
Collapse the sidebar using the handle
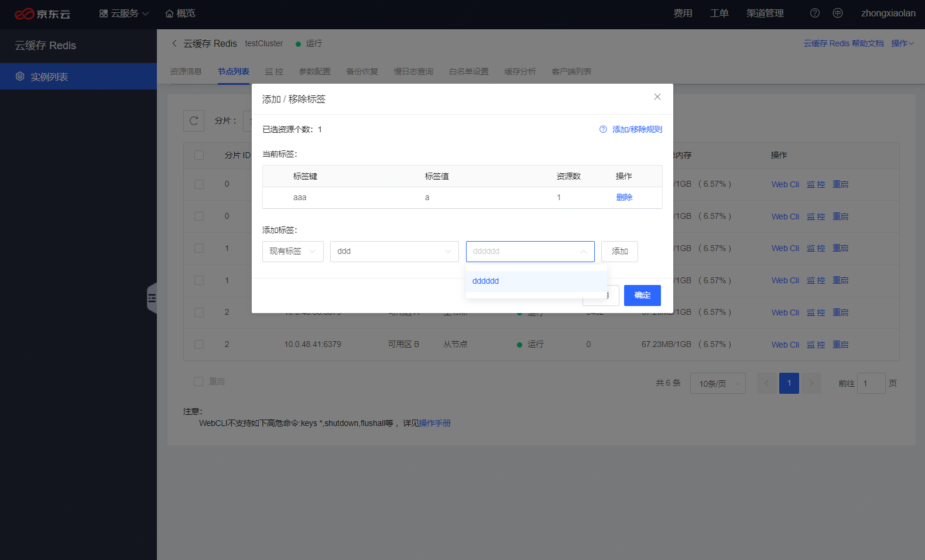(152, 298)
